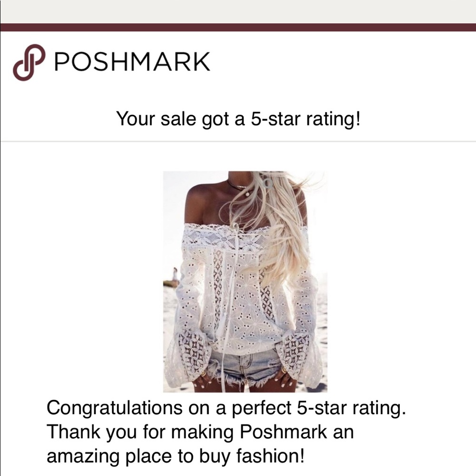The height and width of the screenshot is (476, 476).
Task: Select the "Your sale got a 5-star rating!" heading
Action: click(x=238, y=119)
